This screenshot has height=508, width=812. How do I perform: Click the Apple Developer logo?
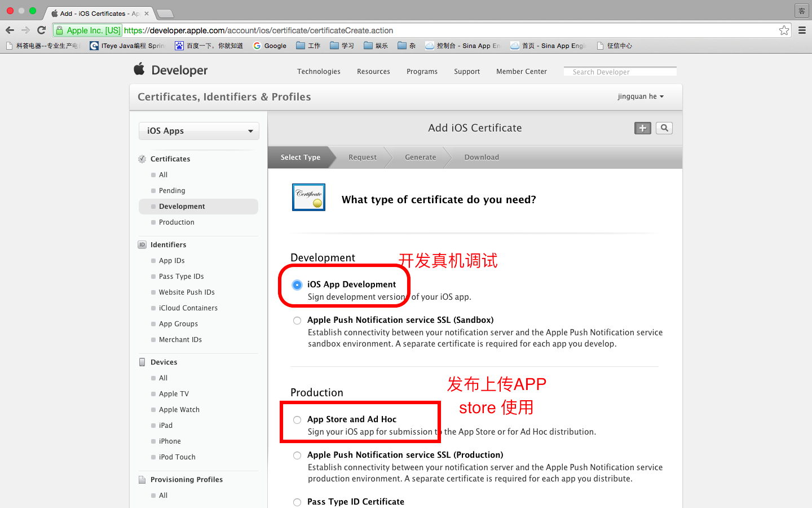coord(171,70)
